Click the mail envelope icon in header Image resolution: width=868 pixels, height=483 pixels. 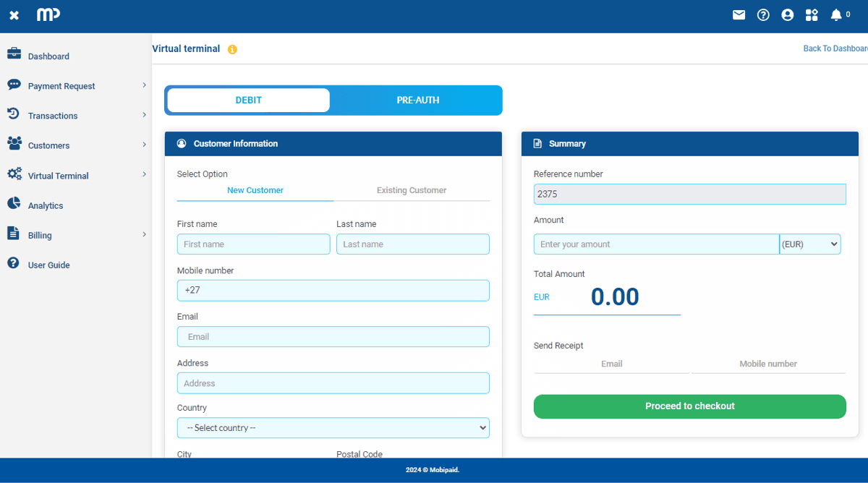pos(739,15)
